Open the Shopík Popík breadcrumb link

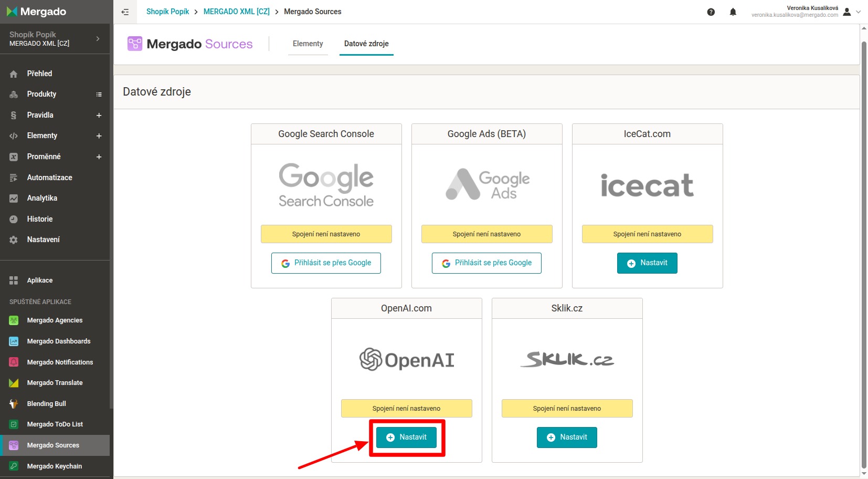pyautogui.click(x=167, y=12)
